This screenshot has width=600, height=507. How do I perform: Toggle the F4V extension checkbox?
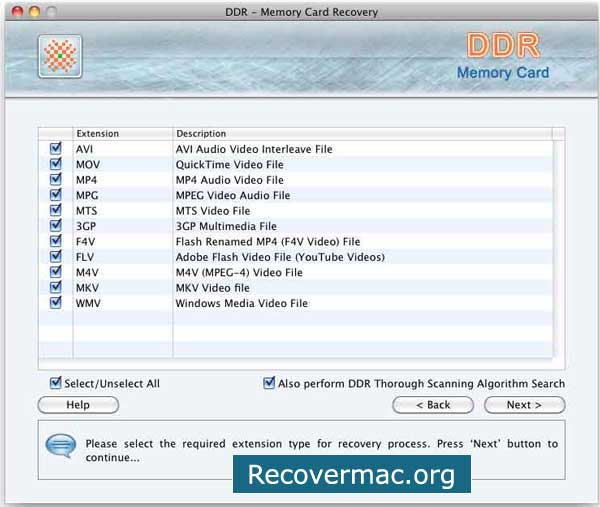(56, 240)
